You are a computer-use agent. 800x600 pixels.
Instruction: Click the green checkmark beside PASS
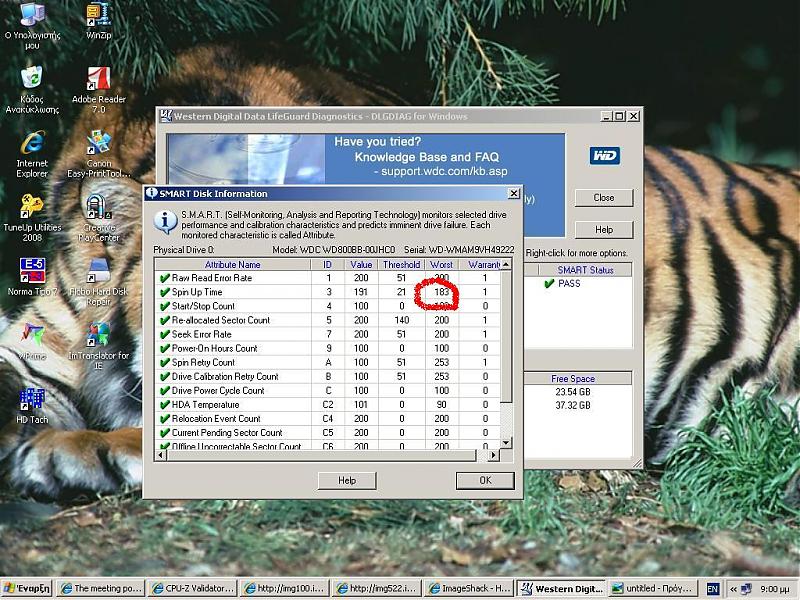pyautogui.click(x=549, y=284)
